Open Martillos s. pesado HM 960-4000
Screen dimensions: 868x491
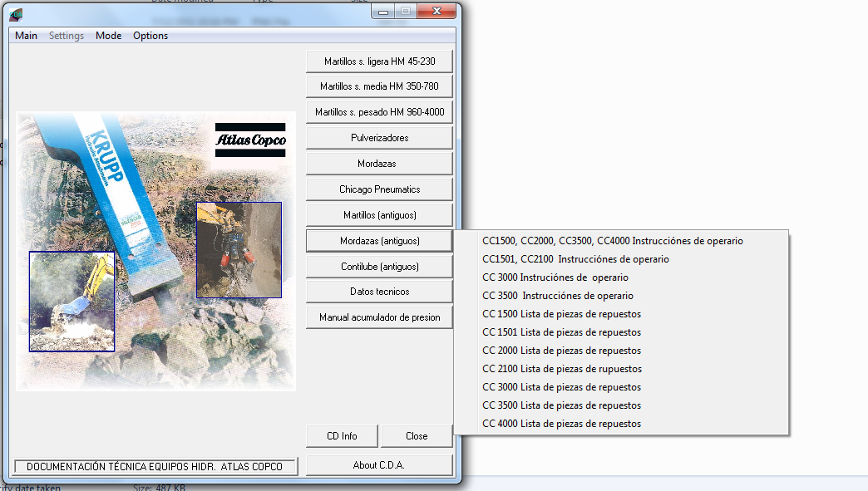pos(379,111)
